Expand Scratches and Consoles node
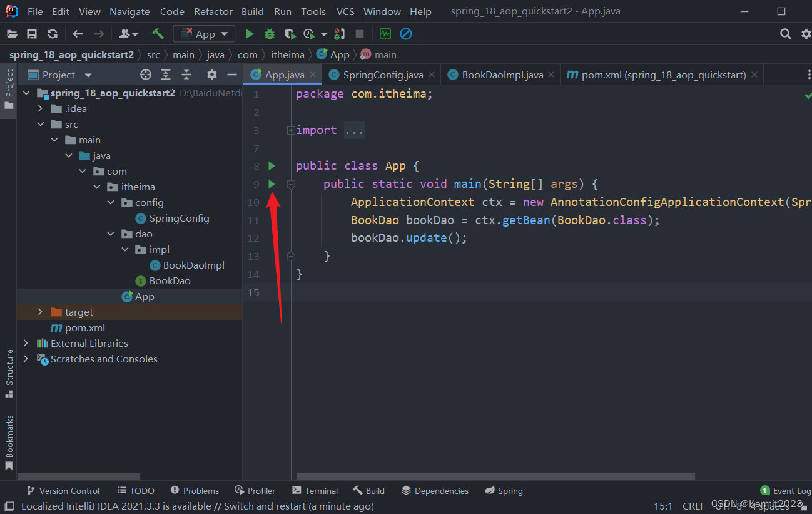The height and width of the screenshot is (514, 812). point(26,359)
